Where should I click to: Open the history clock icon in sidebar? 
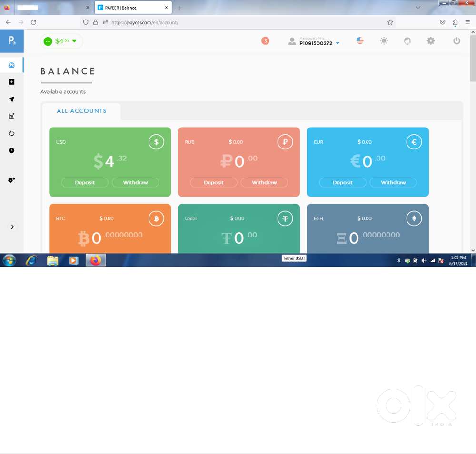tap(11, 150)
